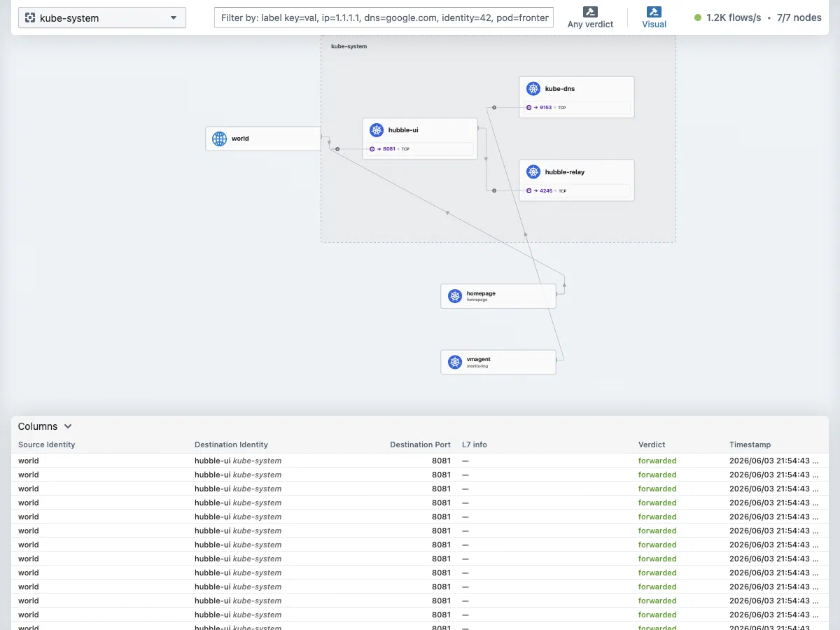Click the homepage service Kubernetes icon
840x630 pixels.
455,296
